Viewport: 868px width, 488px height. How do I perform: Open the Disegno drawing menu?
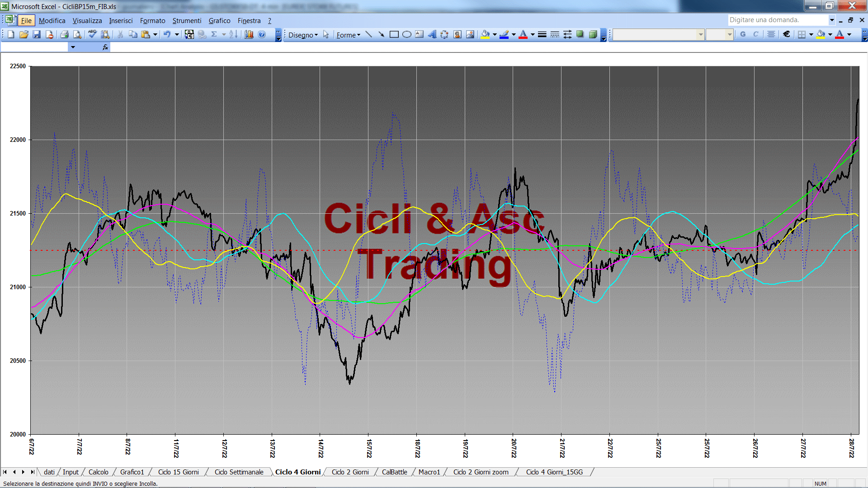(x=303, y=35)
